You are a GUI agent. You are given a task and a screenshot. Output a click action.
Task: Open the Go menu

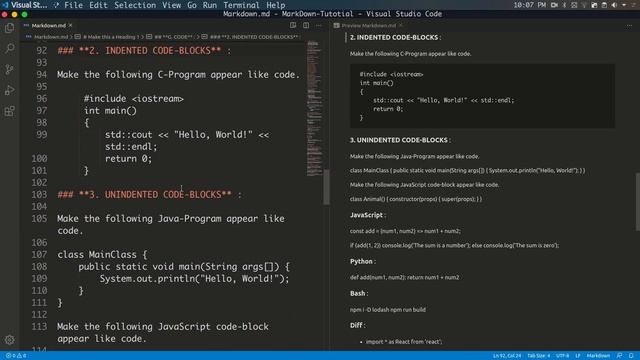pyautogui.click(x=192, y=5)
